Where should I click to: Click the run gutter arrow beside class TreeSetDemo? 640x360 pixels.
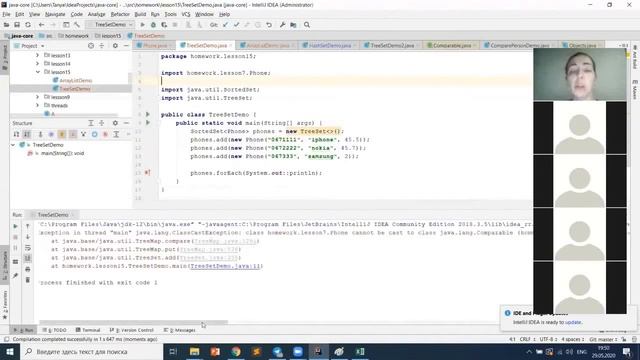click(148, 114)
